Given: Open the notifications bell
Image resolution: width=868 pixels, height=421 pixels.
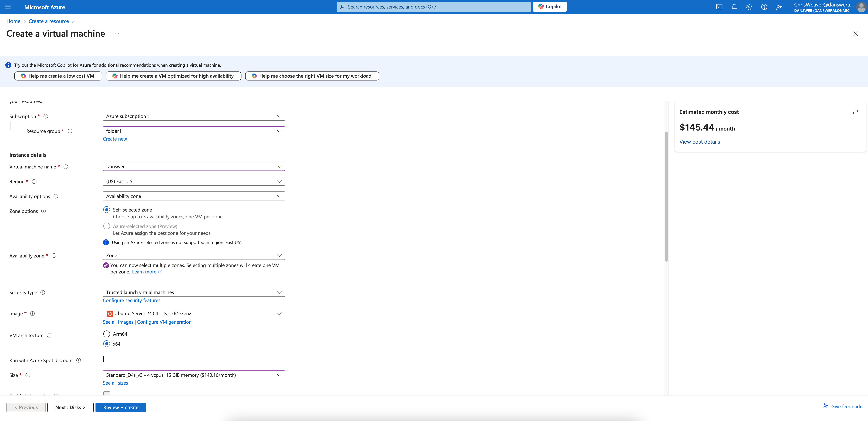Looking at the screenshot, I should pos(735,7).
